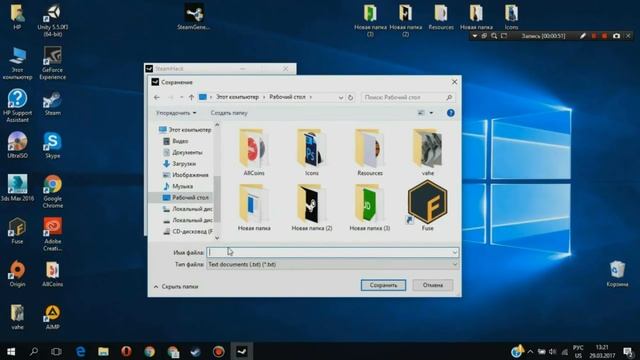
Task: Open the Новая папка folder in dialog
Action: tap(254, 207)
